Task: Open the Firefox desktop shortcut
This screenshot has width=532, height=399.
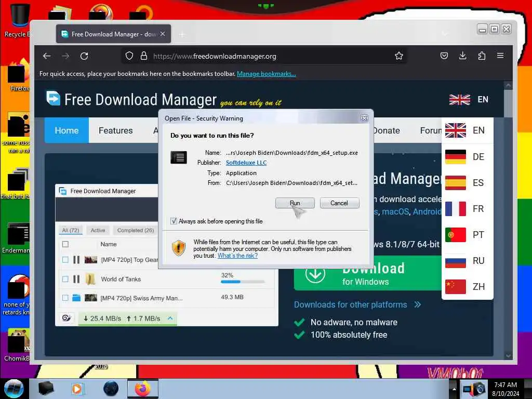Action: coord(18,75)
